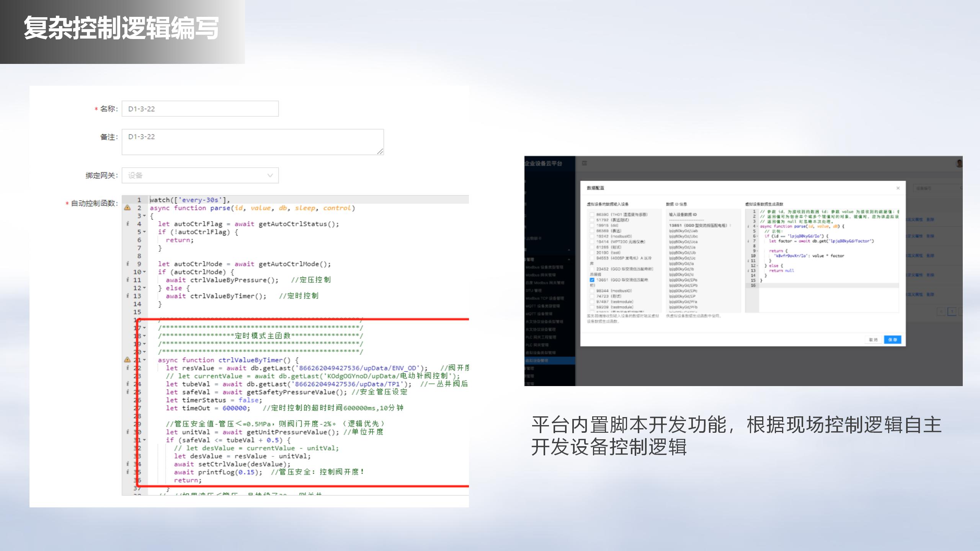The image size is (980, 551).
Task: Tick the checkbox for the 400SP generator device
Action: point(592,258)
